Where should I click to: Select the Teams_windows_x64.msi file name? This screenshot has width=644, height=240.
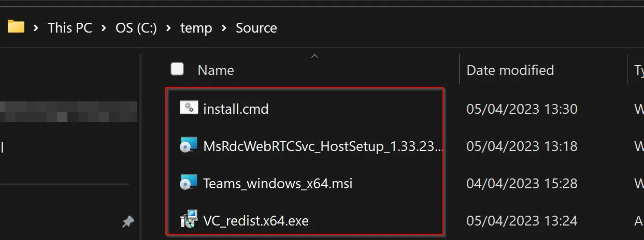[278, 183]
